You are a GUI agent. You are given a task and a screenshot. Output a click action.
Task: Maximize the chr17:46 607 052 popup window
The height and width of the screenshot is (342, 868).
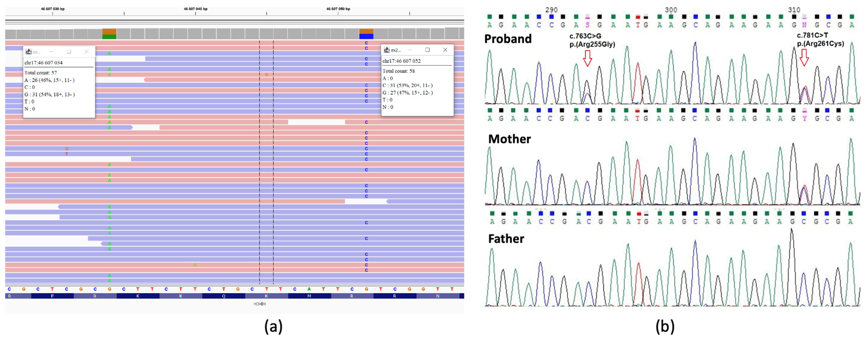pos(427,50)
